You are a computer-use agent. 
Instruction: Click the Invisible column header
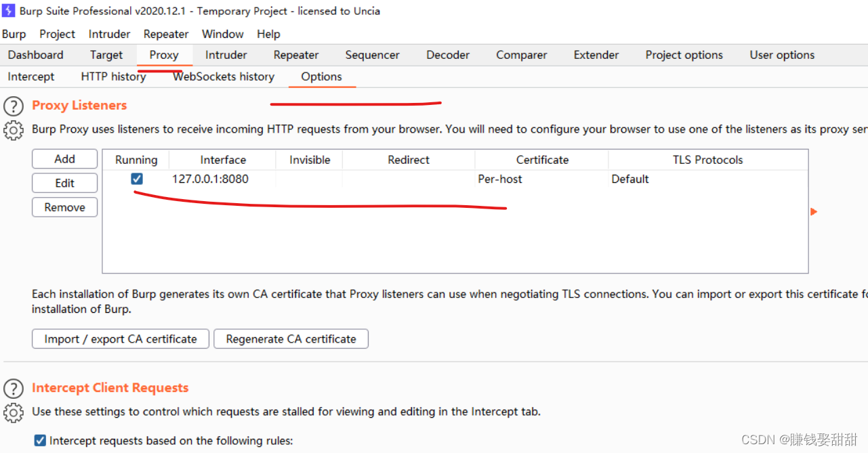point(310,160)
